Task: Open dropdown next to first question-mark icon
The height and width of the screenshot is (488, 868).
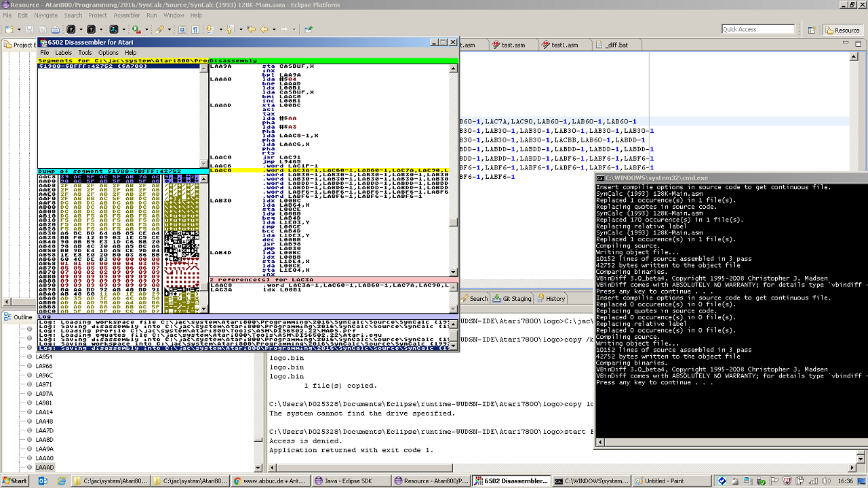Action: pos(81,30)
